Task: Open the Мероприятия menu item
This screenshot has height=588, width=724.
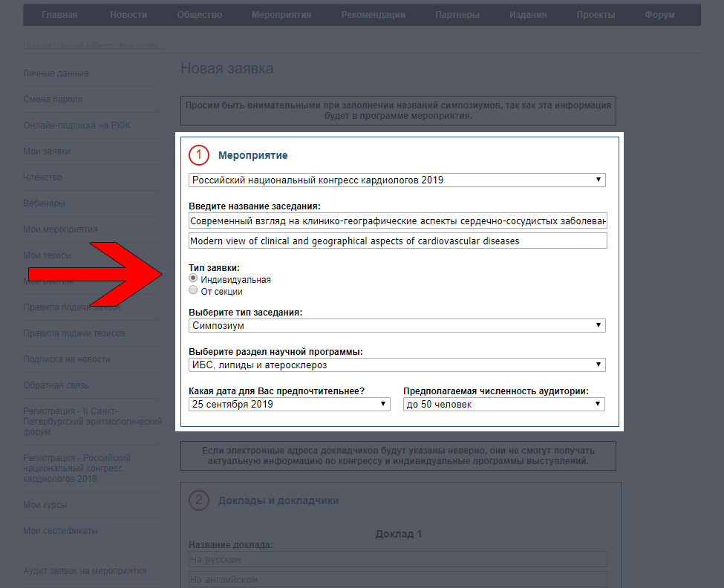Action: [281, 15]
